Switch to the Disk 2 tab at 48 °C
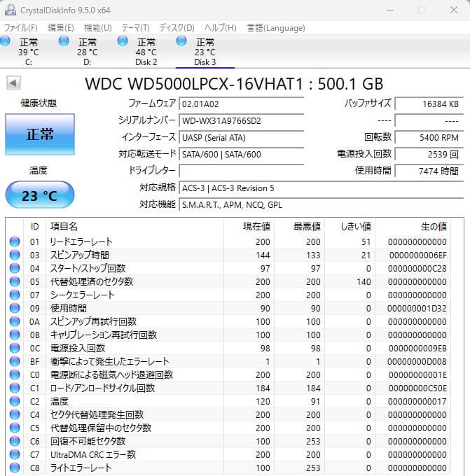Screen dimensions: 470x476 click(x=146, y=52)
